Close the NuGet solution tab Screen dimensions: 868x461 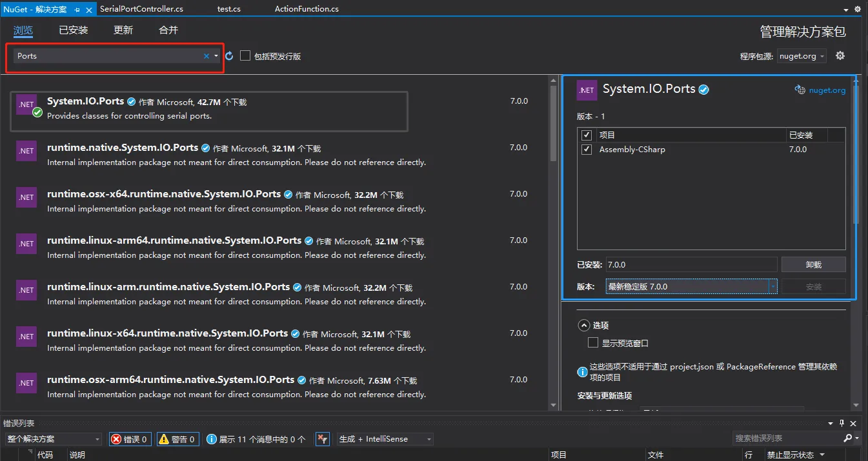(88, 10)
